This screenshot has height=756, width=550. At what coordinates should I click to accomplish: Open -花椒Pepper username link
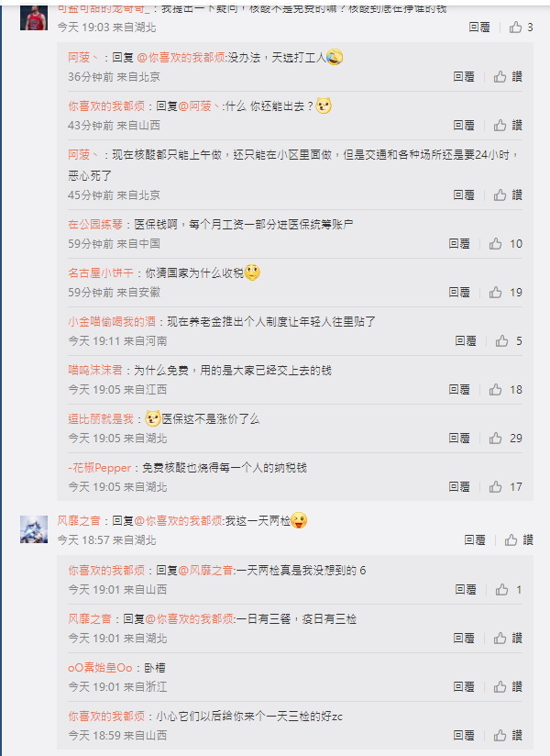100,468
